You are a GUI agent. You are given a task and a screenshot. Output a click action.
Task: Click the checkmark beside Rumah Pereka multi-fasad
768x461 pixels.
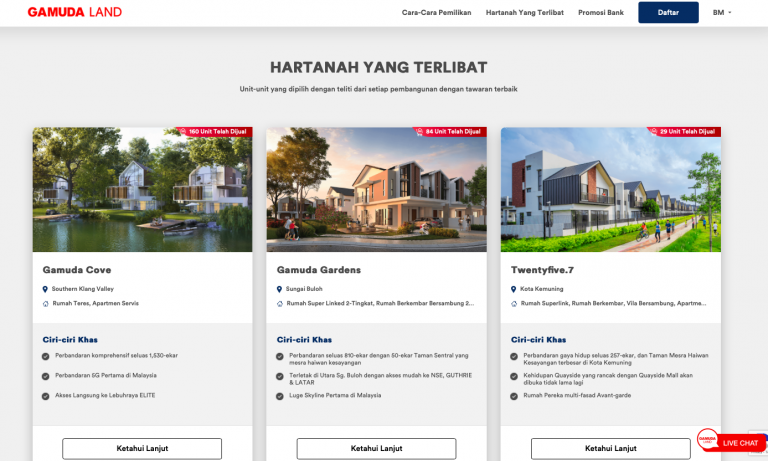(514, 396)
